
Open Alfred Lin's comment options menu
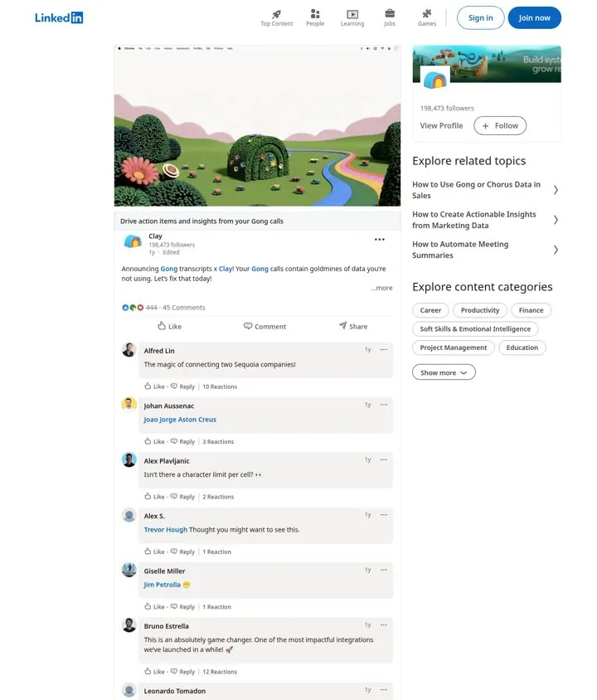coord(384,349)
